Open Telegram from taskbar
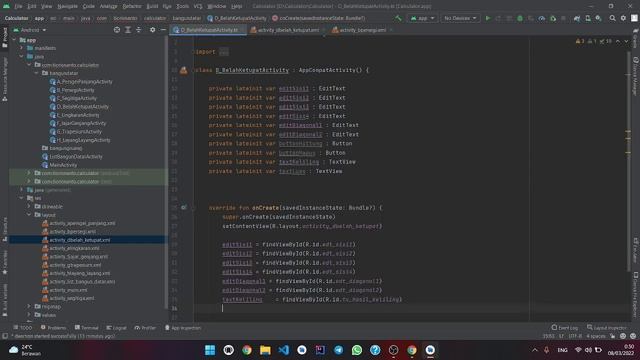Screen dimensions: 640x360 pos(338,350)
